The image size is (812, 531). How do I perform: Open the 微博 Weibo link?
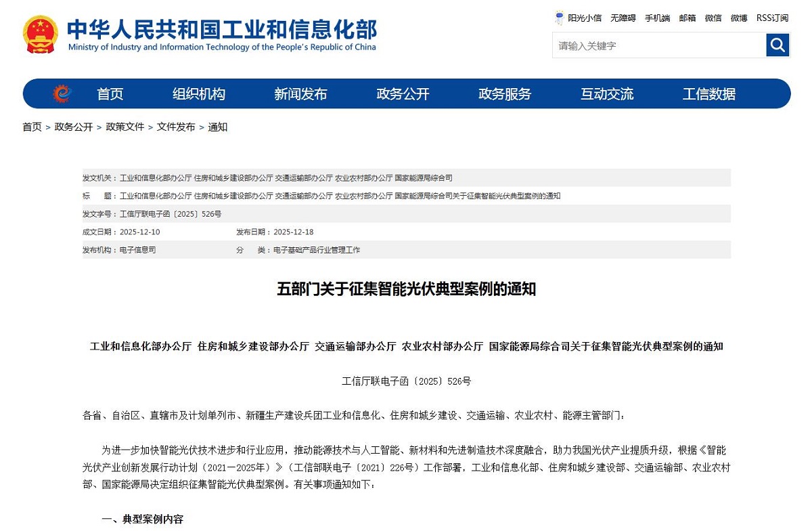[738, 18]
